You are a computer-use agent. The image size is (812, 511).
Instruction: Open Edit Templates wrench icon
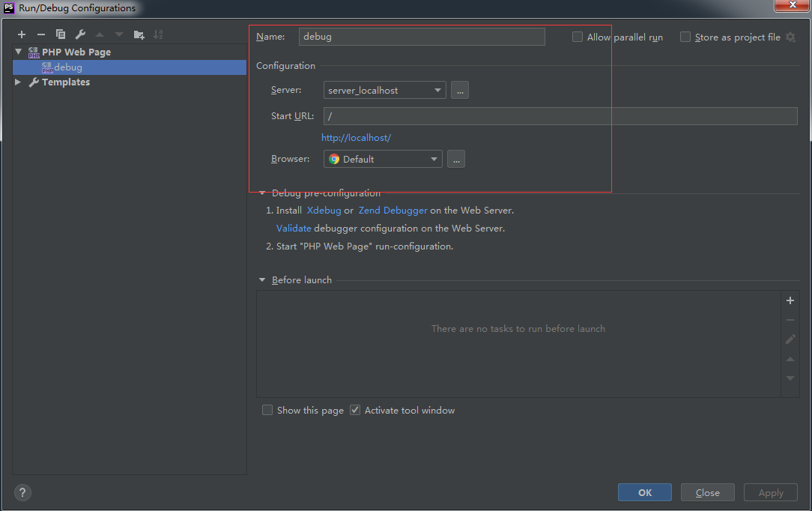coord(80,34)
